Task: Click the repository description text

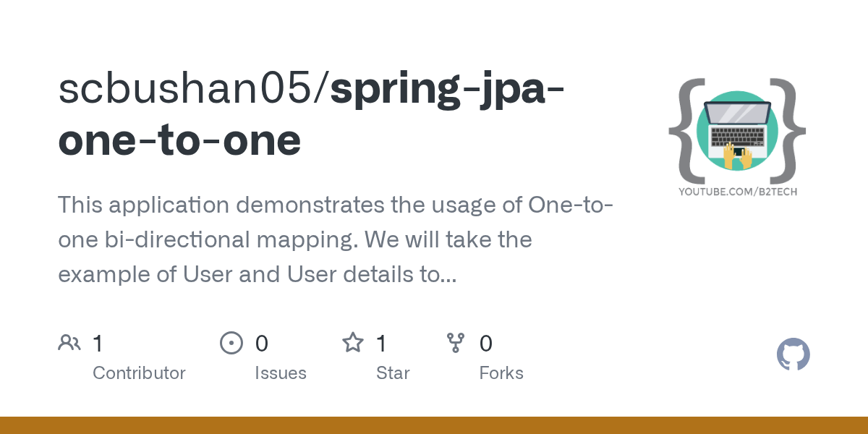Action: point(336,239)
